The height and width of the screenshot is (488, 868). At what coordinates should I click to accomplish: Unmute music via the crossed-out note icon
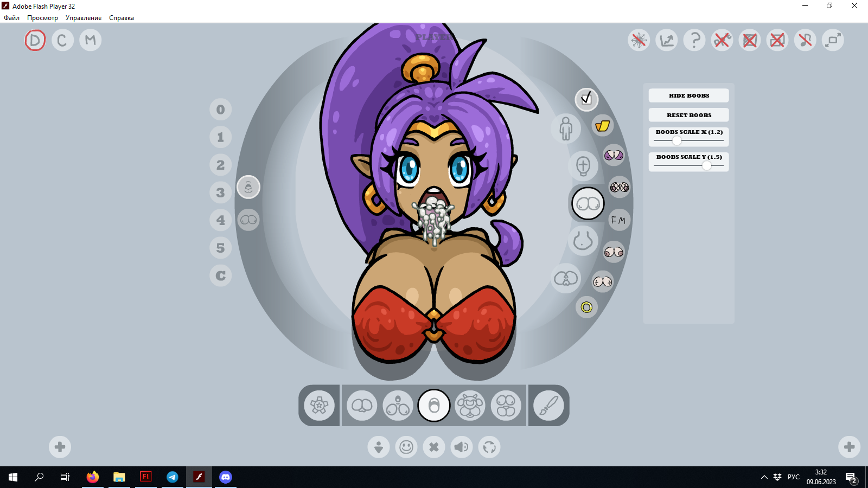(x=805, y=40)
